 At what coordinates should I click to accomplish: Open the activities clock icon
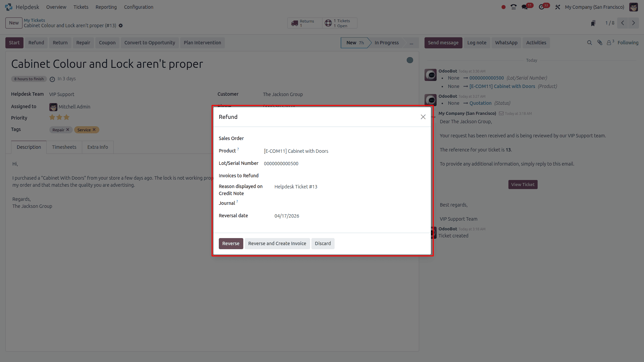[x=541, y=7]
